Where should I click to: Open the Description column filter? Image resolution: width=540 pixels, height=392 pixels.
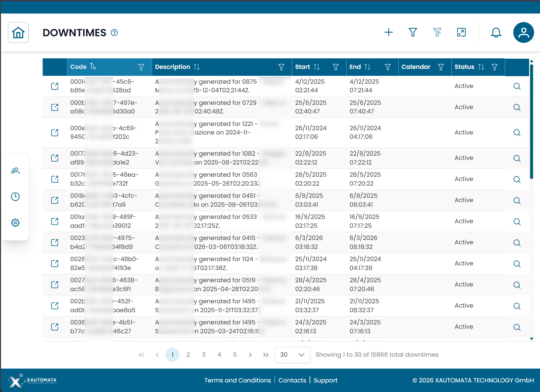[x=281, y=67]
